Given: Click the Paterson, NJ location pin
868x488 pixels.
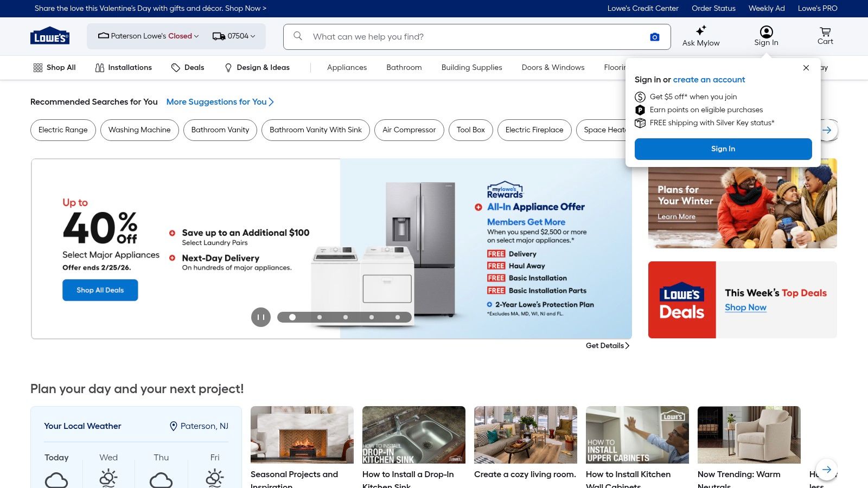Looking at the screenshot, I should (174, 426).
